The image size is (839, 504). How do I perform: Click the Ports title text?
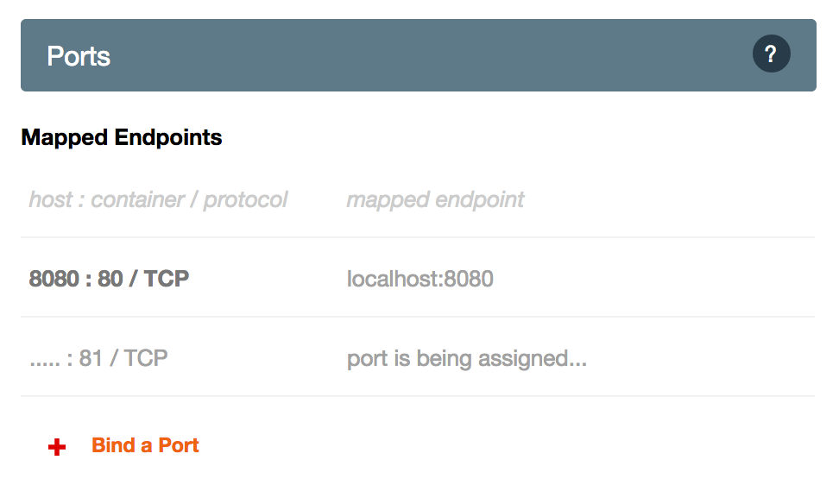79,56
